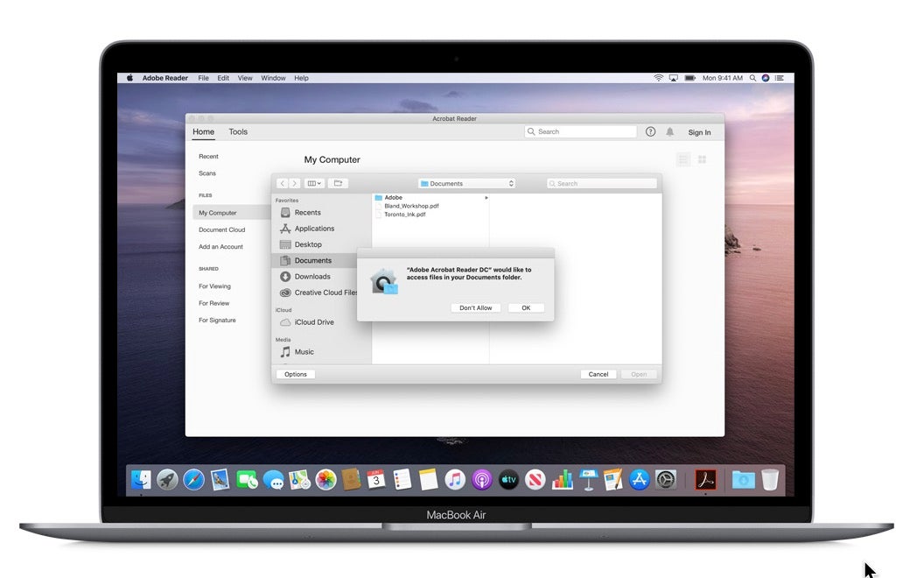Click the new folder icon in file dialog
The image size is (924, 578).
pos(338,183)
